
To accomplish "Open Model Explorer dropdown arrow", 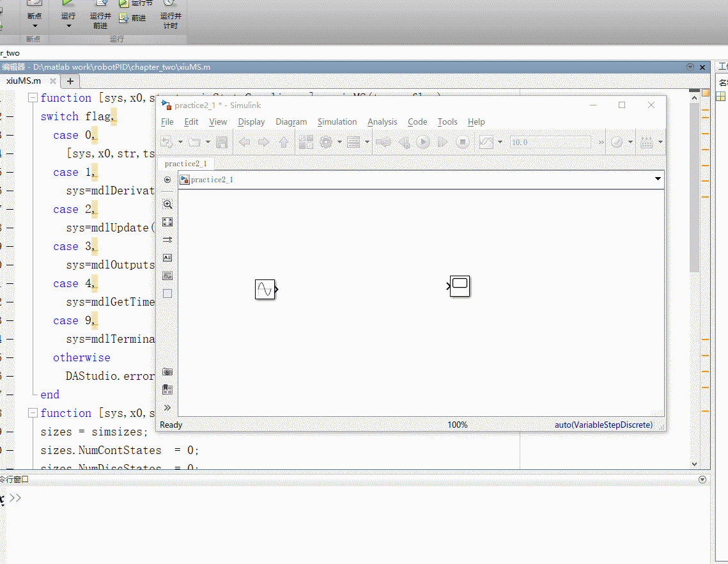I will 367,142.
